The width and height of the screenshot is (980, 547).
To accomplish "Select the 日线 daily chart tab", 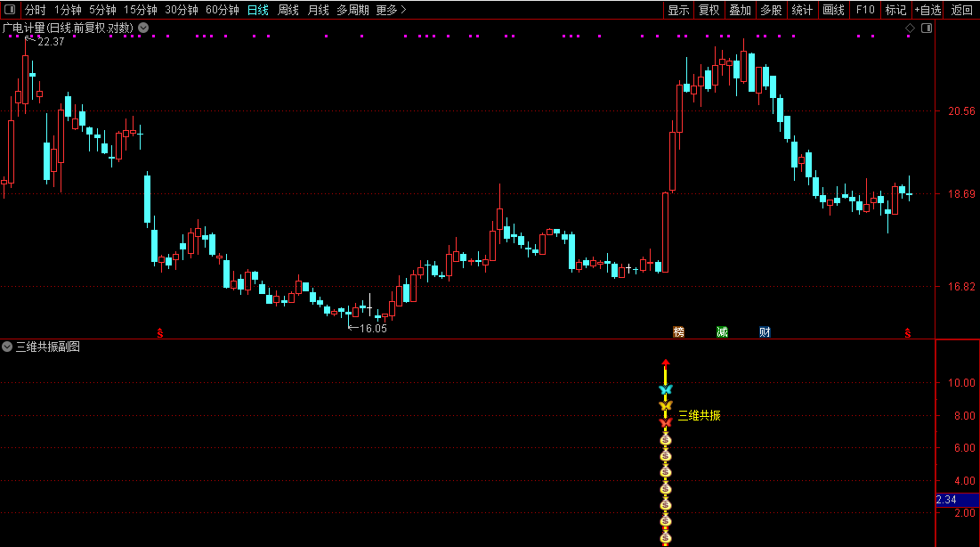I will [x=257, y=10].
